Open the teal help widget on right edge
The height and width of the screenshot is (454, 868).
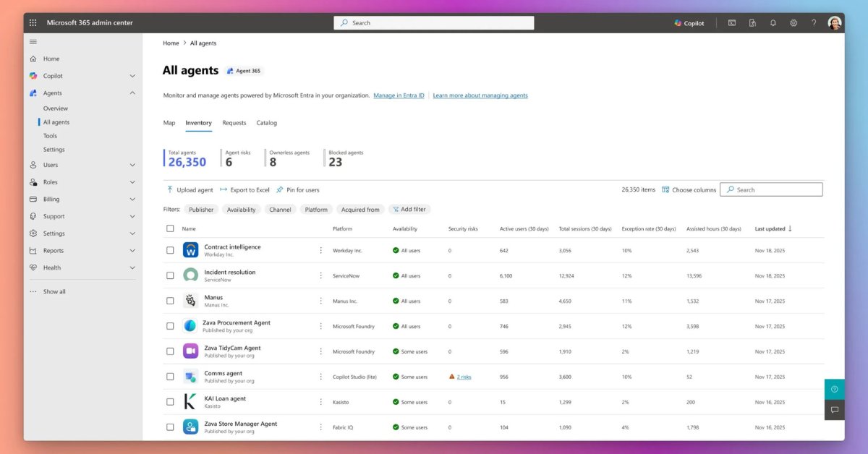coord(835,389)
